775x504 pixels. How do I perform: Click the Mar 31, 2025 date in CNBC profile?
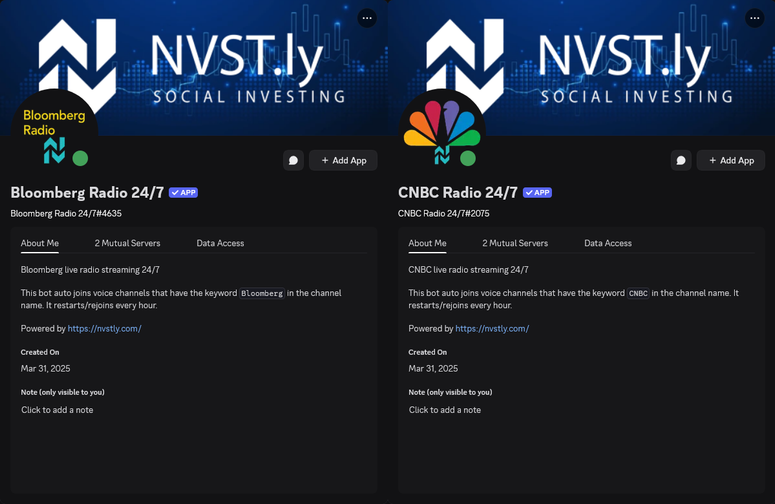[433, 369]
